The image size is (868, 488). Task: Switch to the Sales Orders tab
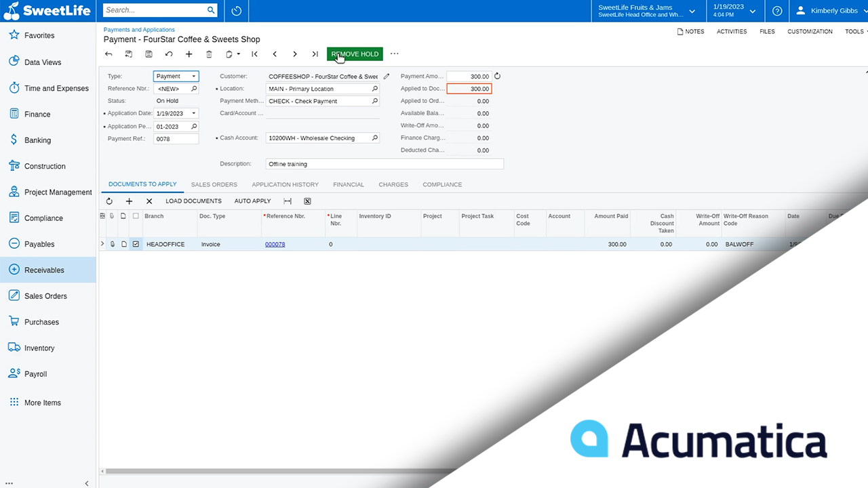214,184
